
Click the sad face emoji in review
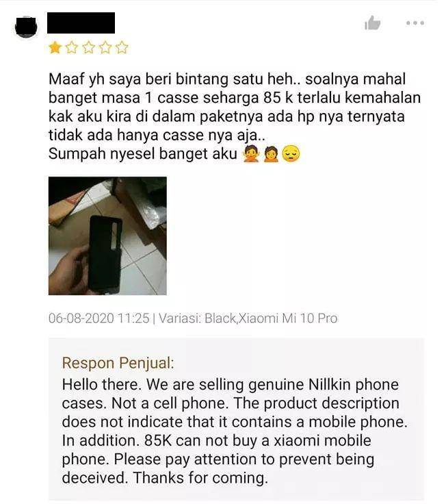(291, 153)
